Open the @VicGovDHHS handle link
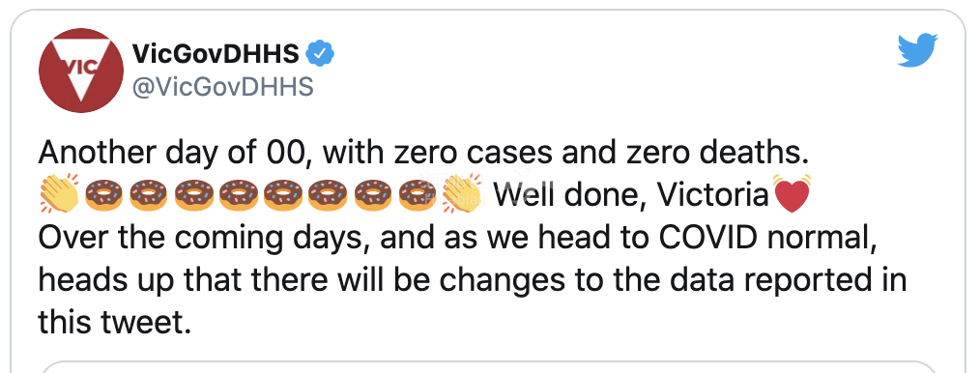The height and width of the screenshot is (373, 980). [222, 88]
